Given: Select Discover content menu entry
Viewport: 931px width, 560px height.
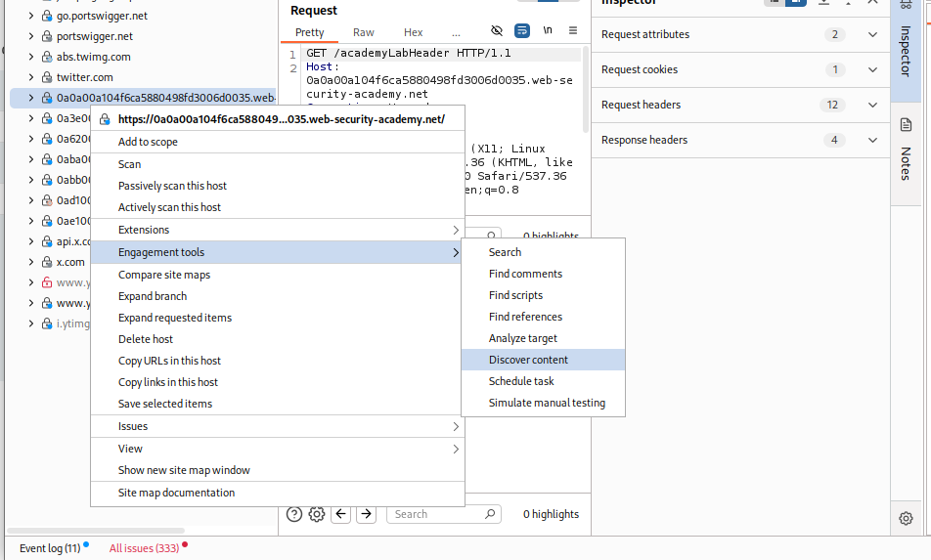Looking at the screenshot, I should click(528, 360).
